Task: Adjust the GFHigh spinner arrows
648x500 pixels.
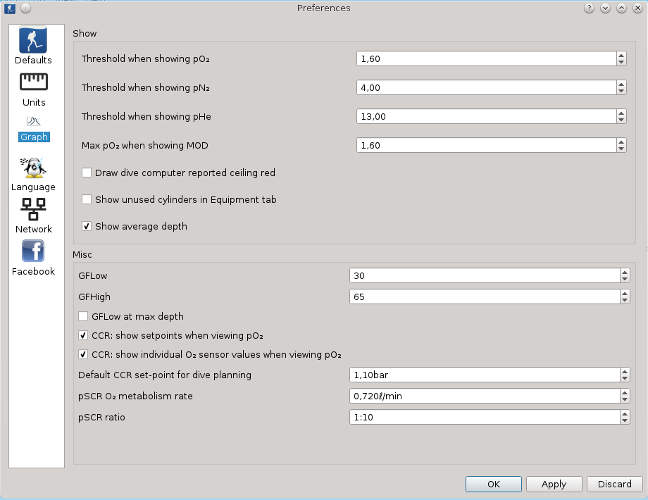Action: click(625, 297)
